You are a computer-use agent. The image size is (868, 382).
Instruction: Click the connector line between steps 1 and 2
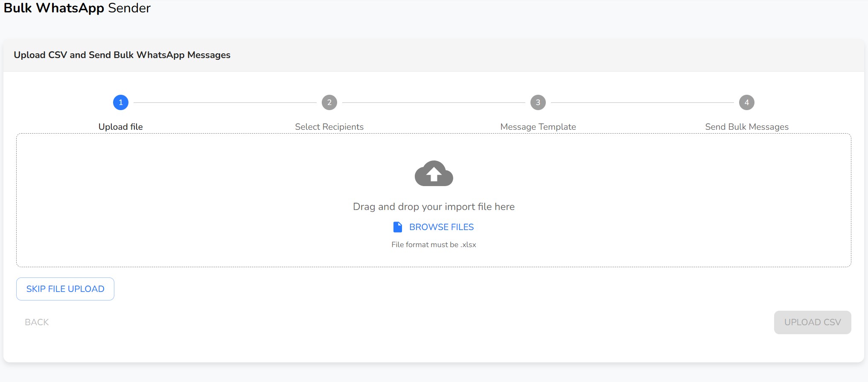(x=225, y=102)
